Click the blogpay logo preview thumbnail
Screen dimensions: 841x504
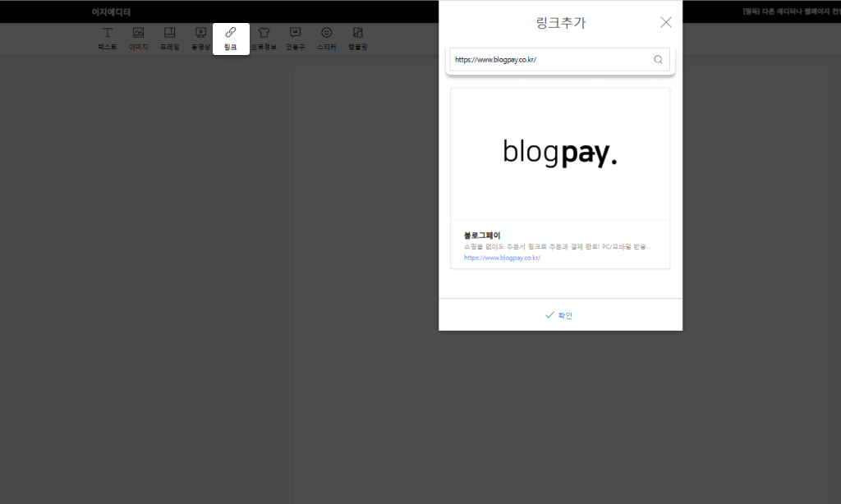pyautogui.click(x=560, y=153)
